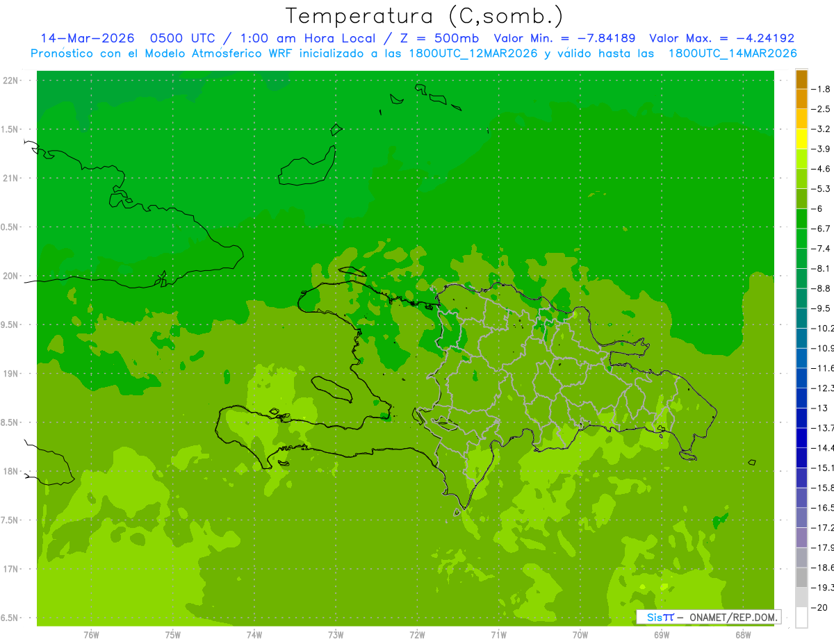
Task: Click the green swatch between -6 and -6.7
Action: click(801, 219)
